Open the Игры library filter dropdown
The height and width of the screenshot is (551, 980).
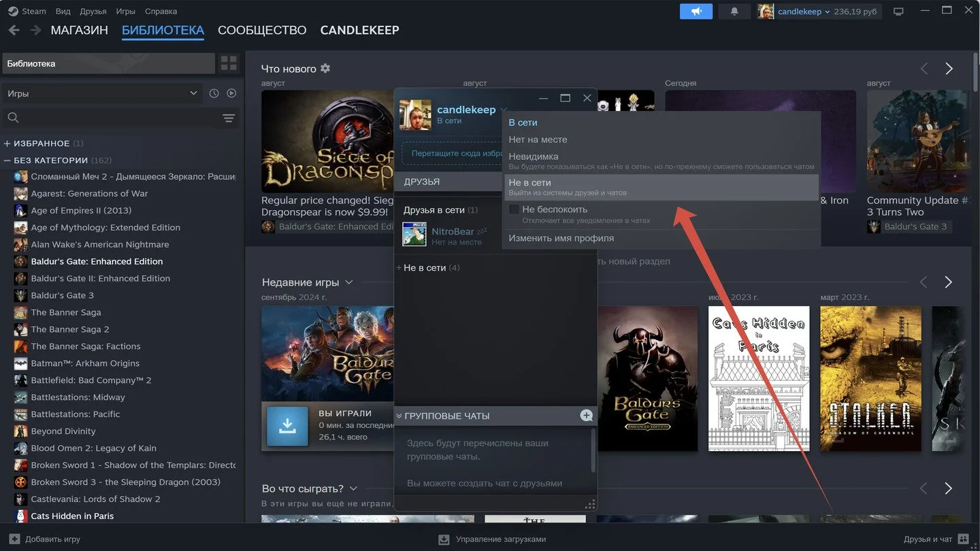(102, 93)
